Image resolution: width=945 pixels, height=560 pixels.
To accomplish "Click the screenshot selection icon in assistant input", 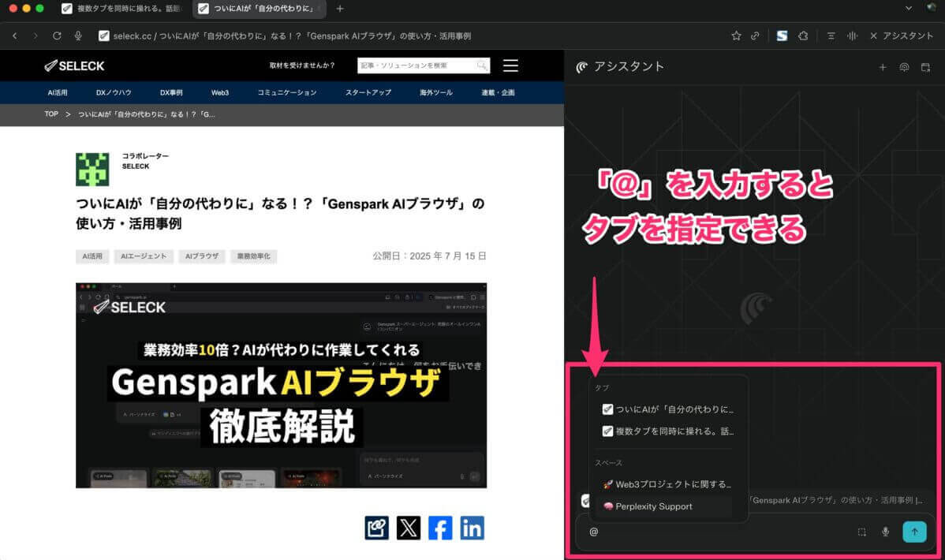I will coord(862,532).
